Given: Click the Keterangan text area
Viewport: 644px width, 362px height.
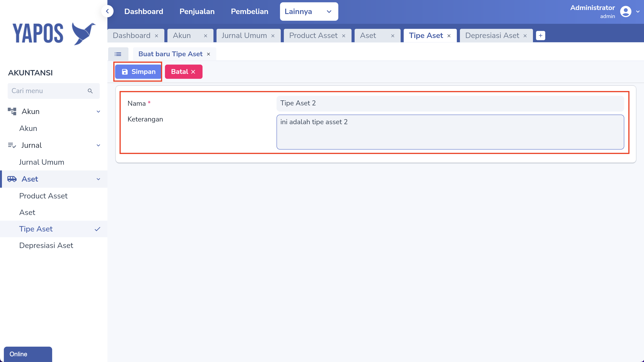Looking at the screenshot, I should (x=450, y=132).
